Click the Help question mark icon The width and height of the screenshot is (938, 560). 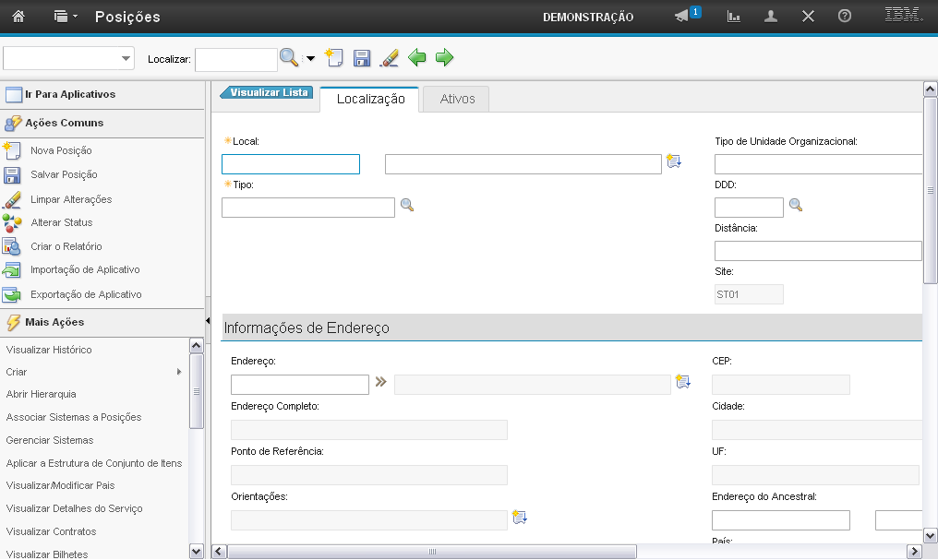point(844,17)
